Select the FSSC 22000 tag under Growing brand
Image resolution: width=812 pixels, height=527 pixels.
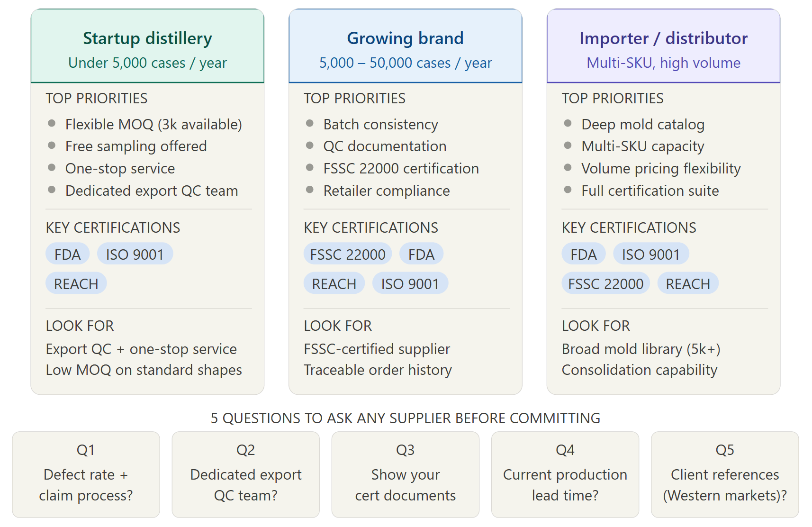(347, 254)
